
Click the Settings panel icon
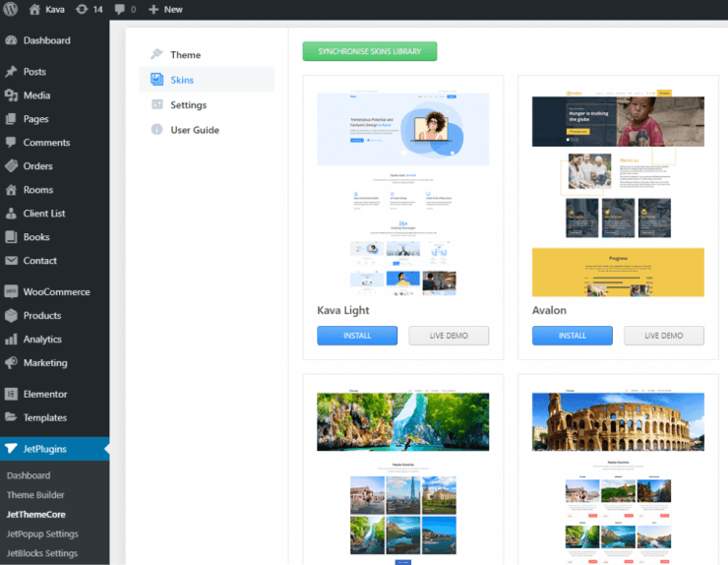(x=157, y=104)
